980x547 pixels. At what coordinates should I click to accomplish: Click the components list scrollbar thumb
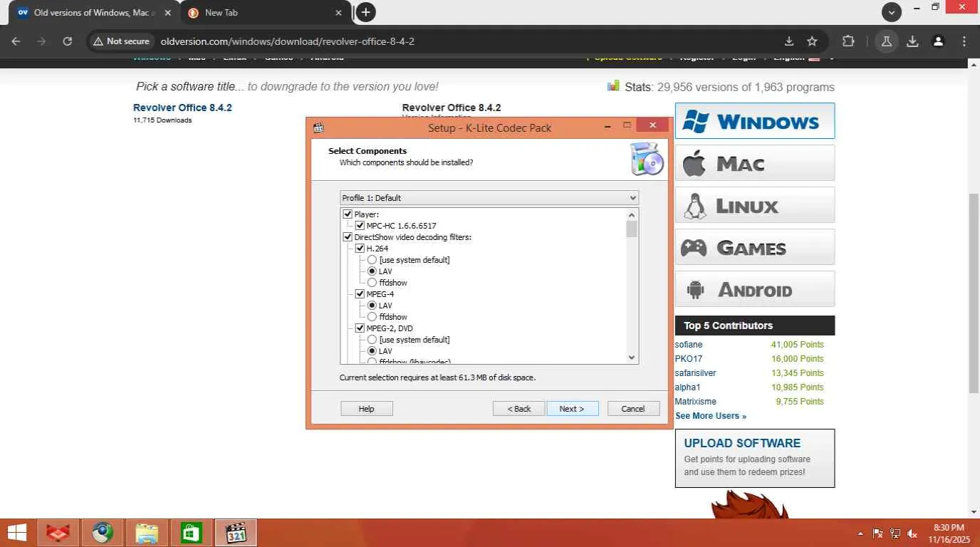(x=632, y=229)
